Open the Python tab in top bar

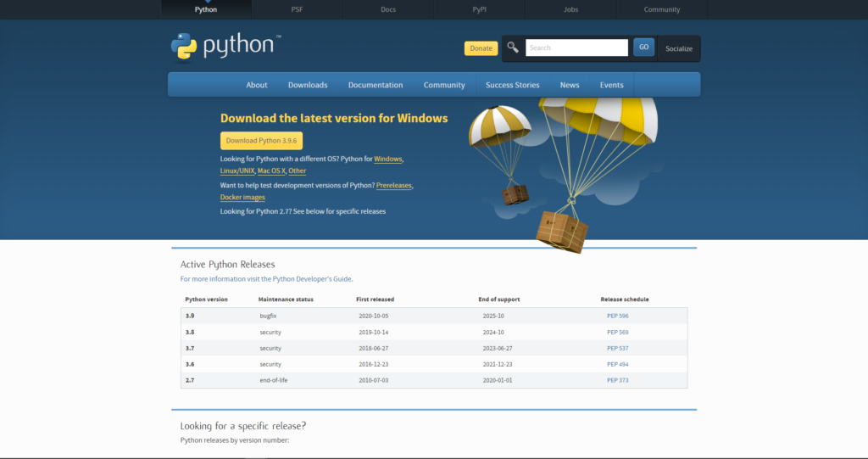pos(206,9)
